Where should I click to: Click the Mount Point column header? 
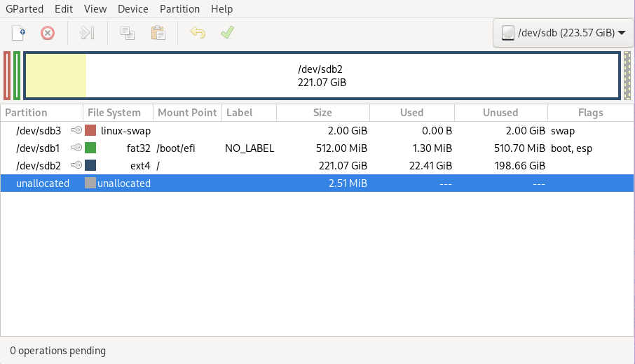click(188, 113)
